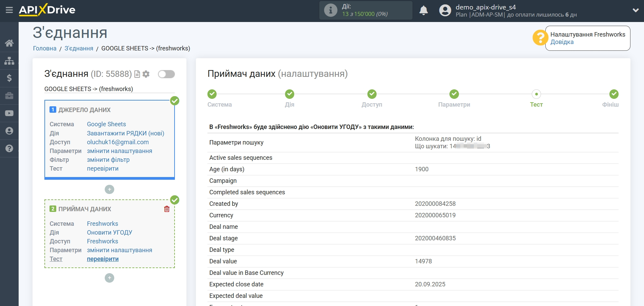Click the перевірити link in the data receiver block
This screenshot has width=644, height=306.
click(103, 259)
